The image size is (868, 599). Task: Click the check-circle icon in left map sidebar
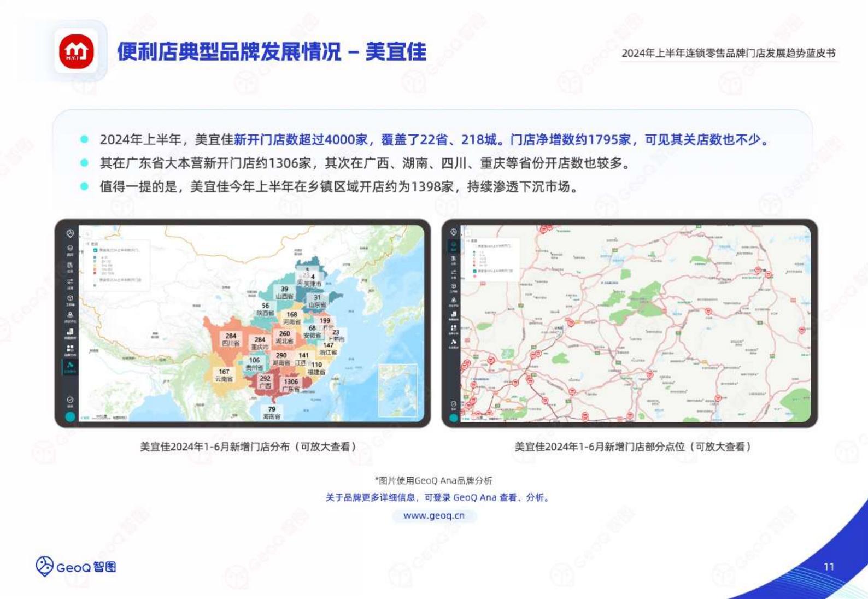click(70, 401)
